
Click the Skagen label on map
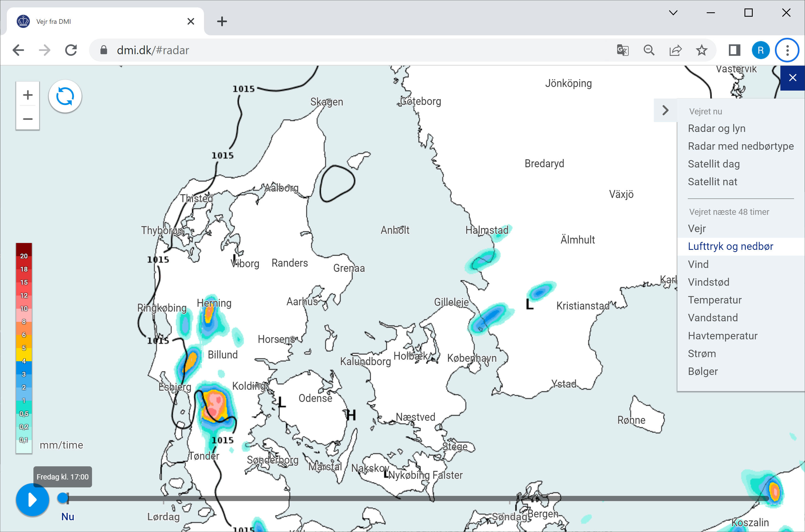pos(326,102)
